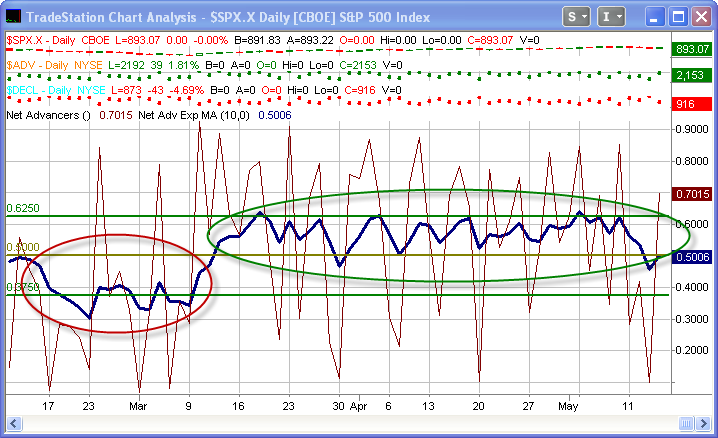Click the 20 date label on time axis
718x438 pixels.
tap(479, 406)
